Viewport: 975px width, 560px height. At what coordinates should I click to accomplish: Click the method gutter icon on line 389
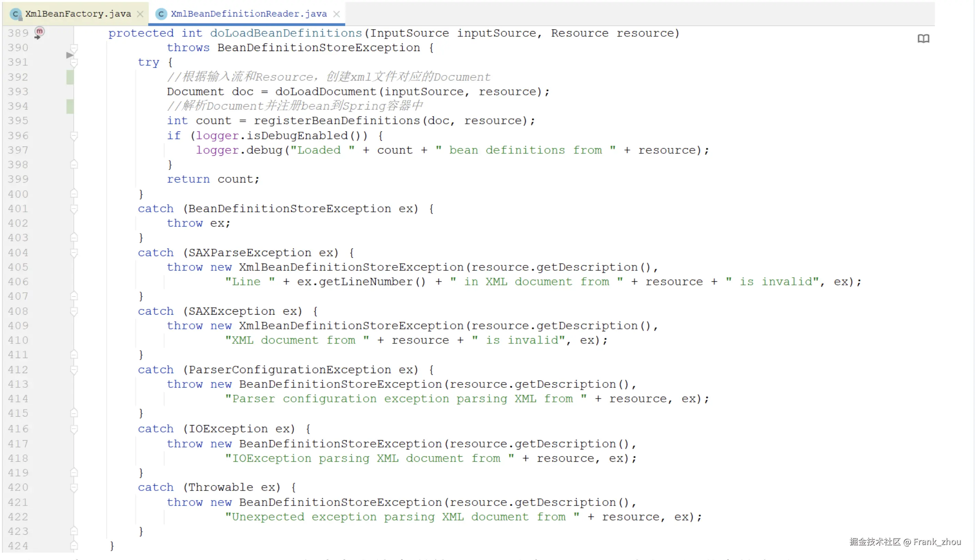[x=39, y=33]
